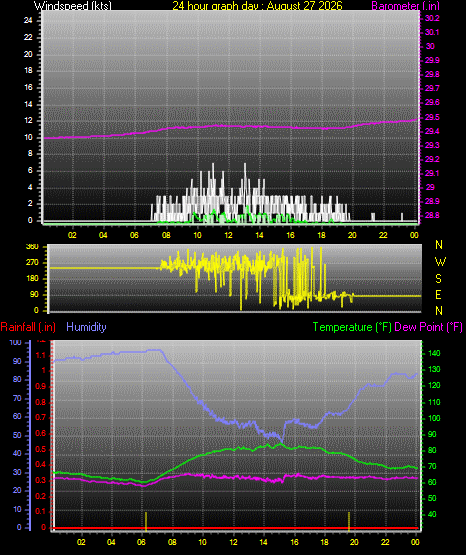This screenshot has width=466, height=555.
Task: Click the 22 hour label under temperature graph
Action: pos(385,542)
